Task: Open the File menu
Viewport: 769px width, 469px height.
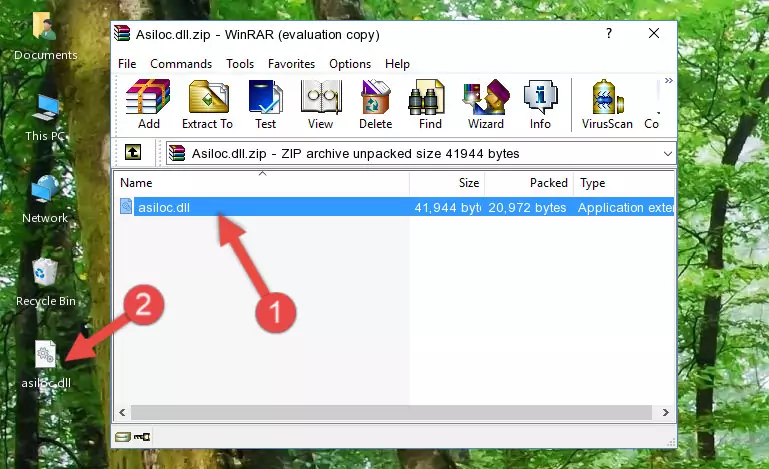Action: pyautogui.click(x=127, y=64)
